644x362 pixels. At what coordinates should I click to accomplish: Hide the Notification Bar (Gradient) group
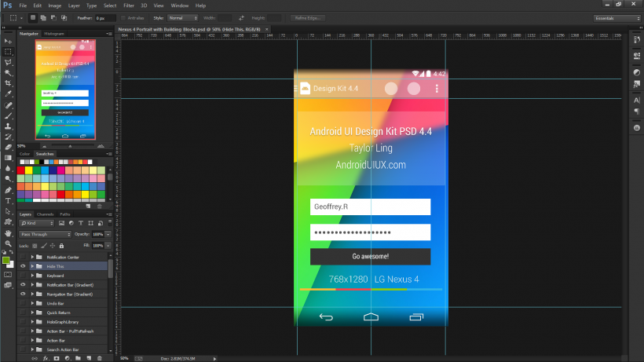[x=23, y=285]
